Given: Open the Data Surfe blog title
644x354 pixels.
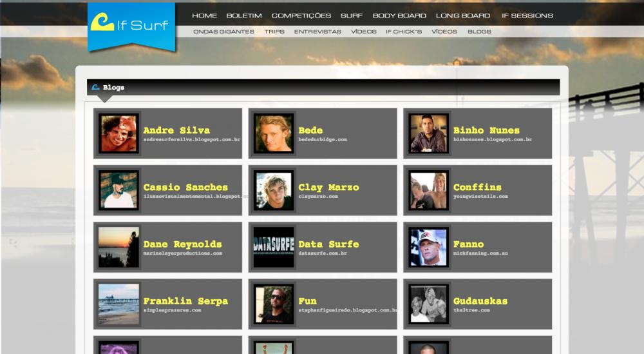Looking at the screenshot, I should point(328,244).
